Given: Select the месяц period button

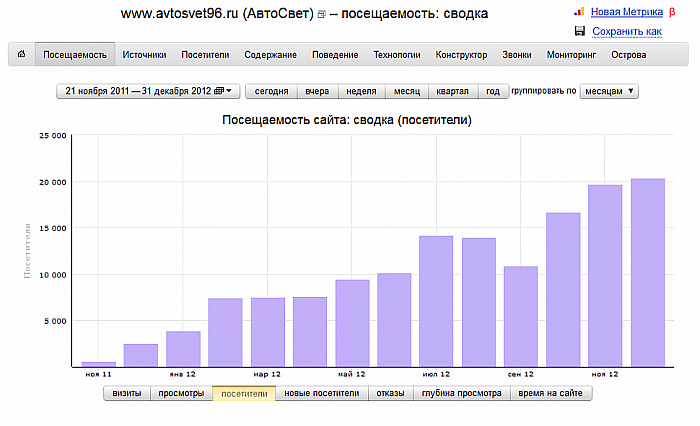Looking at the screenshot, I should point(407,91).
